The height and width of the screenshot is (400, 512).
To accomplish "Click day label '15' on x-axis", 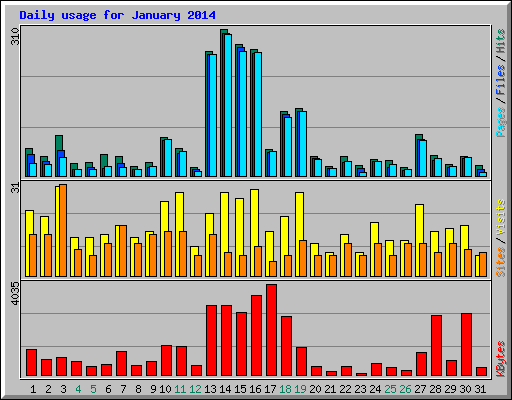I will pos(240,389).
